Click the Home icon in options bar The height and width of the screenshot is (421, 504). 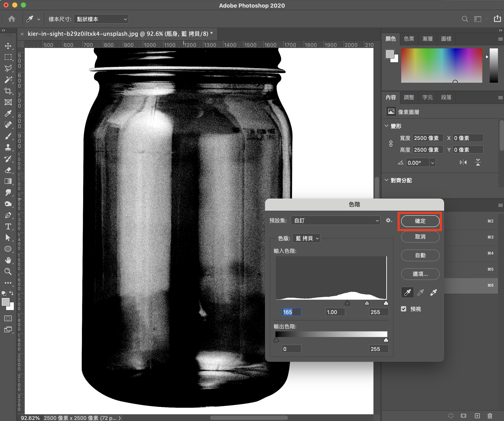pos(11,19)
